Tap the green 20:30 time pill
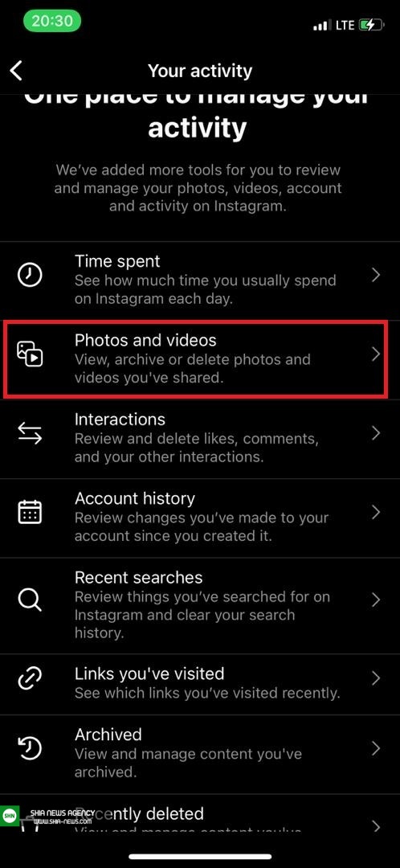The height and width of the screenshot is (868, 400). tap(52, 21)
